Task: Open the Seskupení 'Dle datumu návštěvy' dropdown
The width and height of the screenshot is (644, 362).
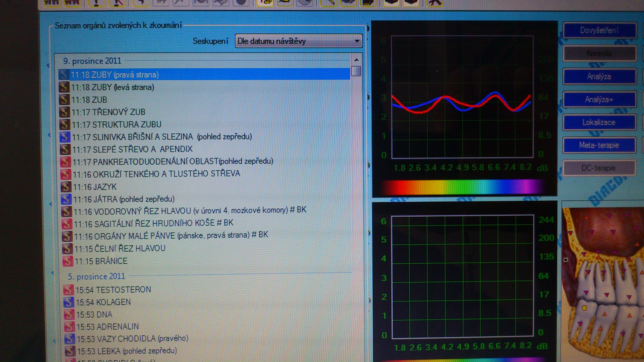Action: point(298,41)
